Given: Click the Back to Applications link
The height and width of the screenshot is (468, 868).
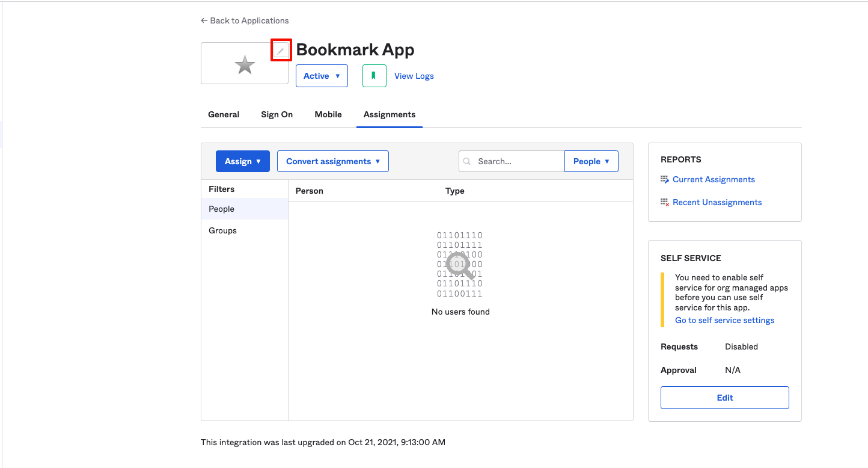Looking at the screenshot, I should click(249, 20).
